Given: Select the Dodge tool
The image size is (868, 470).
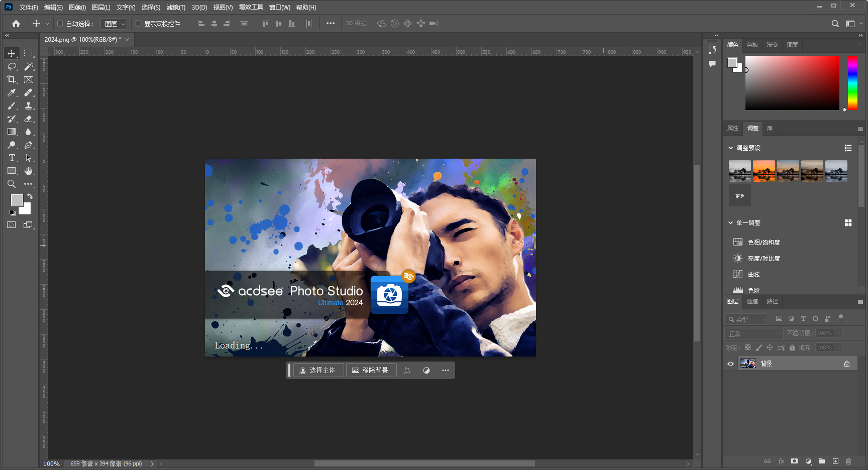Looking at the screenshot, I should click(12, 145).
